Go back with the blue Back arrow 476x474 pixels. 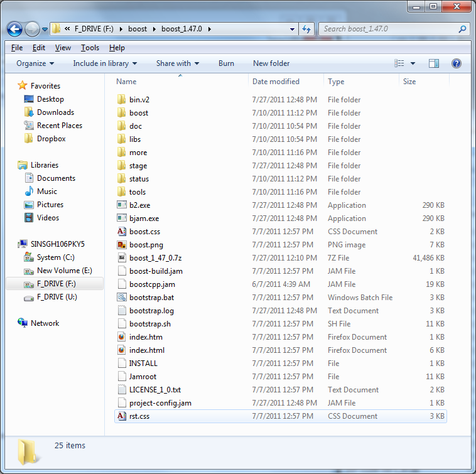point(14,29)
